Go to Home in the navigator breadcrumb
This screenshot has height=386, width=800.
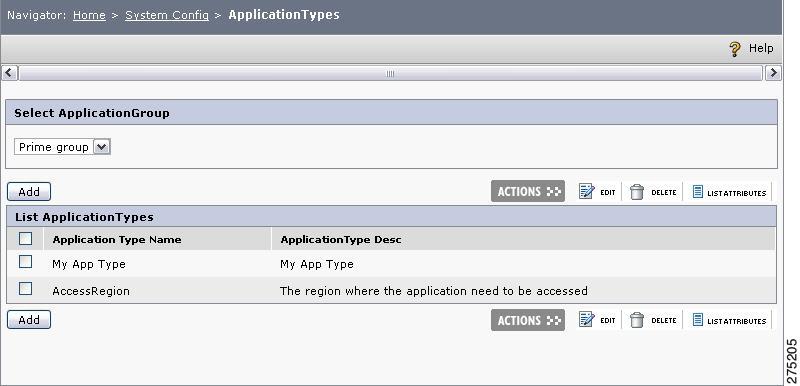click(89, 15)
